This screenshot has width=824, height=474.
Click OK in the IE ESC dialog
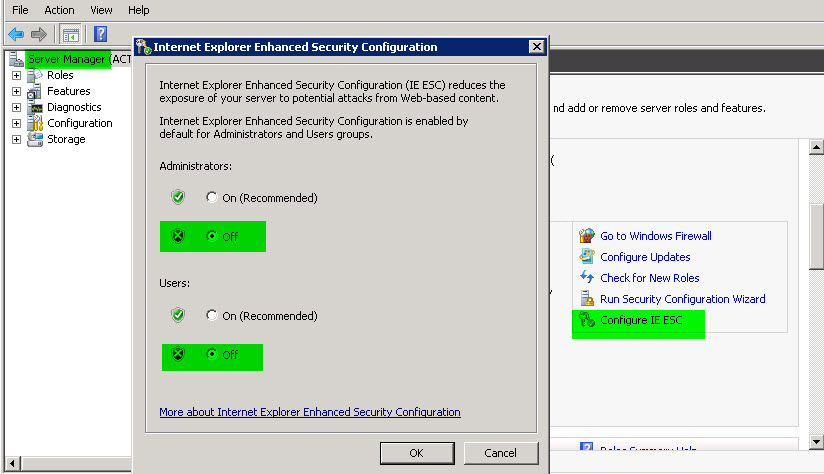pyautogui.click(x=417, y=453)
